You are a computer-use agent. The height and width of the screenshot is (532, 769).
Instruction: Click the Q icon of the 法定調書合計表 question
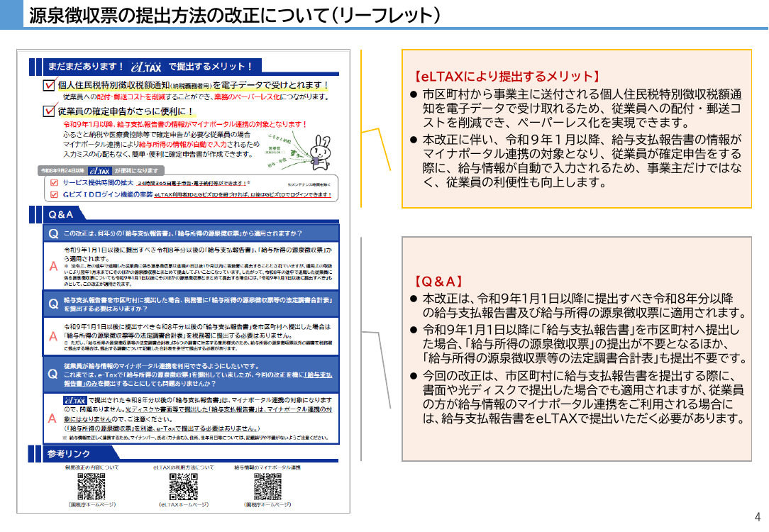(53, 304)
